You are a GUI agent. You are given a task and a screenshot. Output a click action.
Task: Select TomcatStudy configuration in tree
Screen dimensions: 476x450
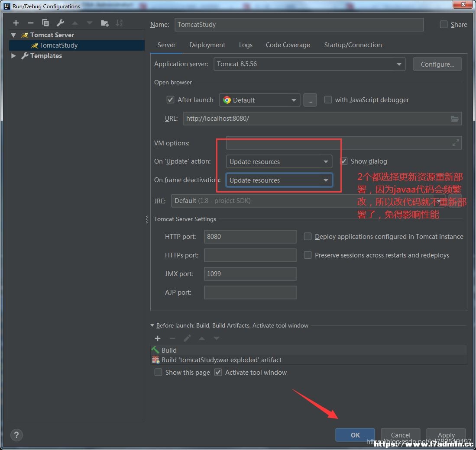point(77,45)
